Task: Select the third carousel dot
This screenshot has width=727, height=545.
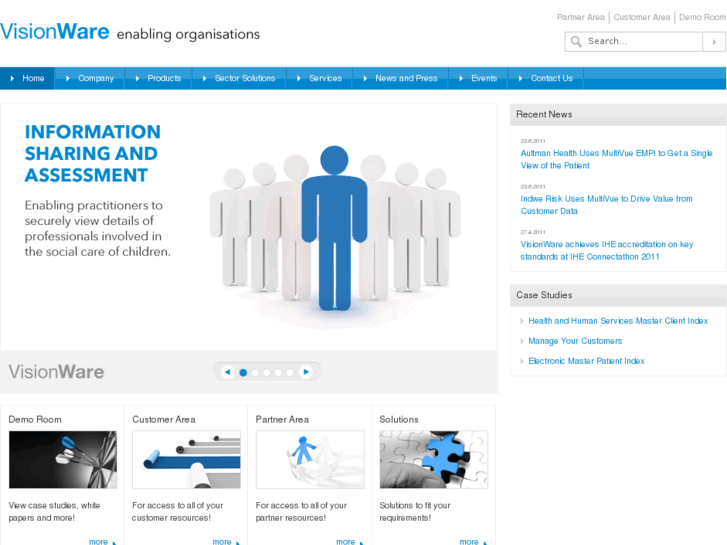Action: click(267, 372)
